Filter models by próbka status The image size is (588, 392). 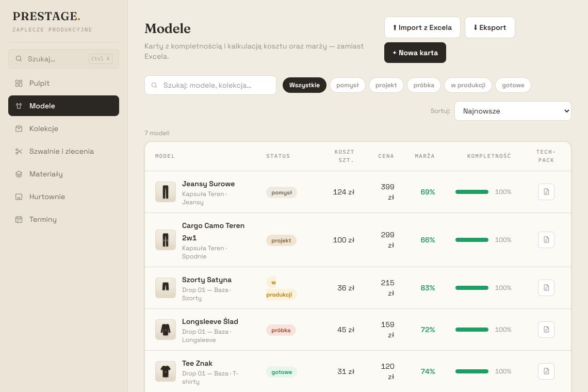pyautogui.click(x=424, y=85)
